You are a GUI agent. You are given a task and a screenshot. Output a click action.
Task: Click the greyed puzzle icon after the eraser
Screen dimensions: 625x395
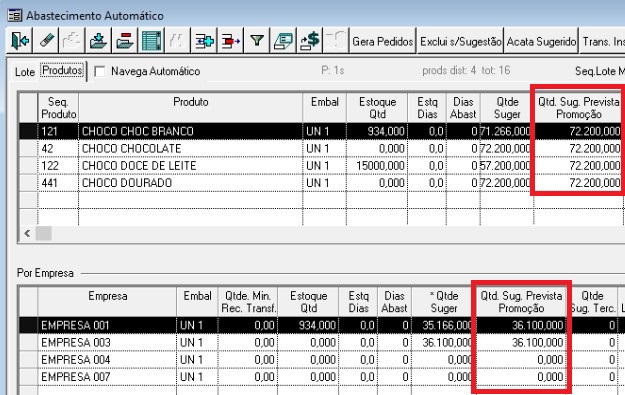coord(72,41)
